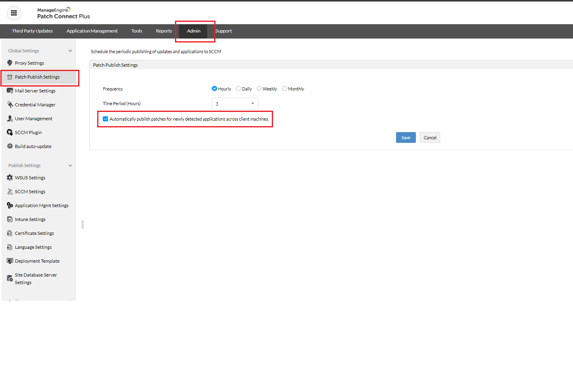The width and height of the screenshot is (573, 392).
Task: Click the Patch Publish Settings clock icon
Action: point(10,77)
